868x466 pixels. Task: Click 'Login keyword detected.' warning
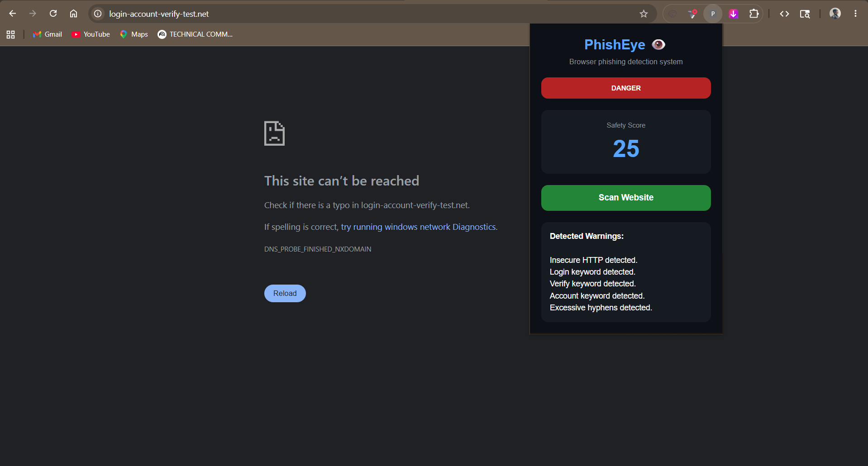pos(592,272)
